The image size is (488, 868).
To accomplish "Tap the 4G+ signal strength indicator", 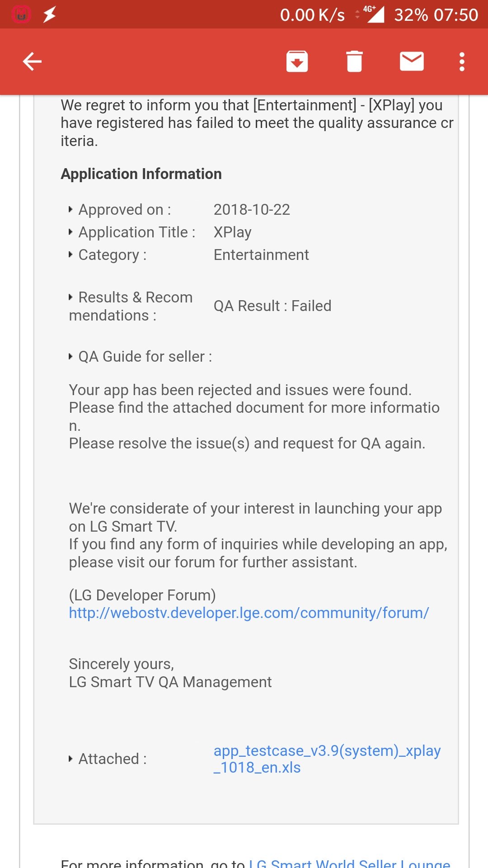I will coord(374,14).
